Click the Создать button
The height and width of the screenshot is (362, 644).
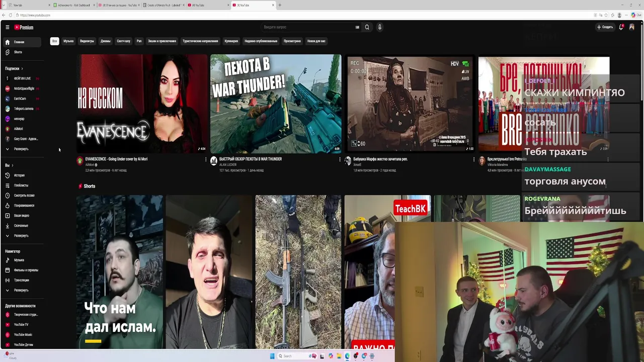coord(605,27)
